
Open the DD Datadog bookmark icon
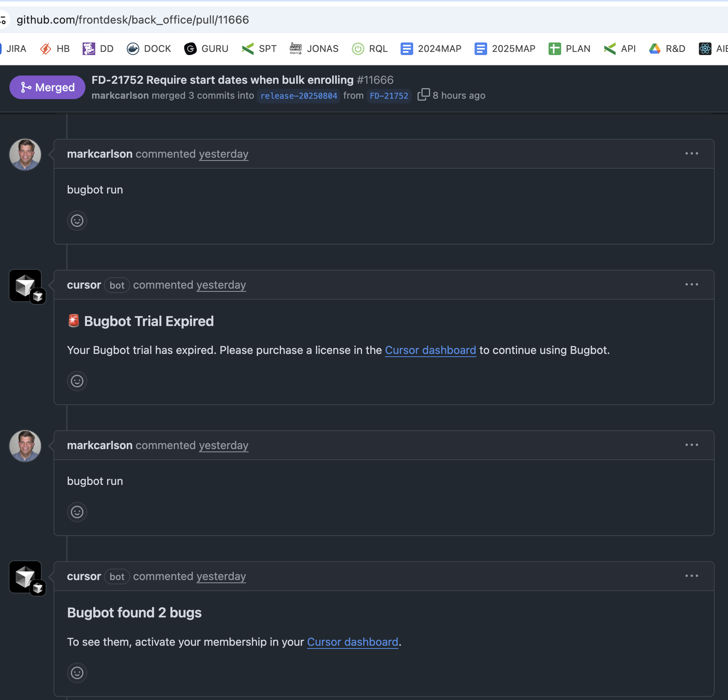tap(89, 49)
